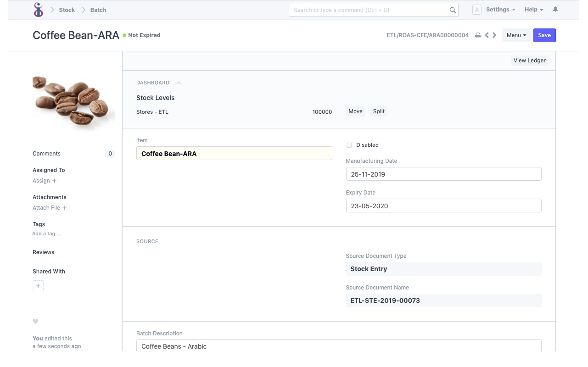Screen dimensions: 588x367
Task: Open the user avatar icon
Action: (476, 9)
